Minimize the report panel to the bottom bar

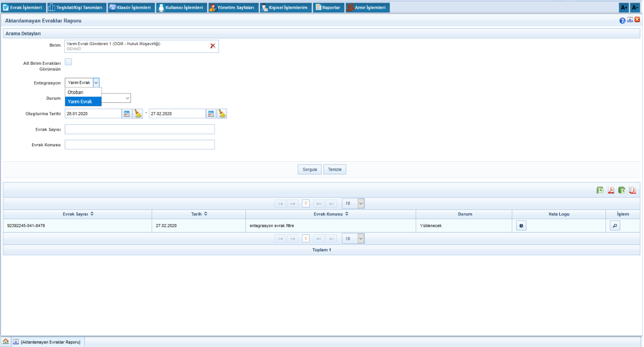pyautogui.click(x=630, y=20)
